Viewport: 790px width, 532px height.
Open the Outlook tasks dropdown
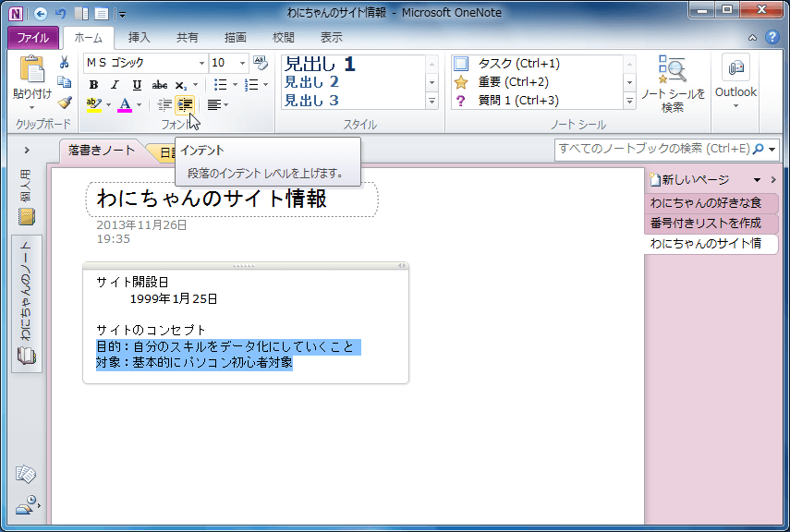click(735, 83)
